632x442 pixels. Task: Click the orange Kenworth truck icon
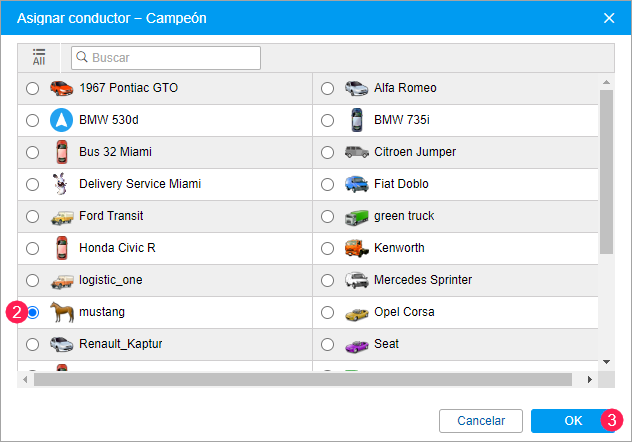pyautogui.click(x=357, y=248)
